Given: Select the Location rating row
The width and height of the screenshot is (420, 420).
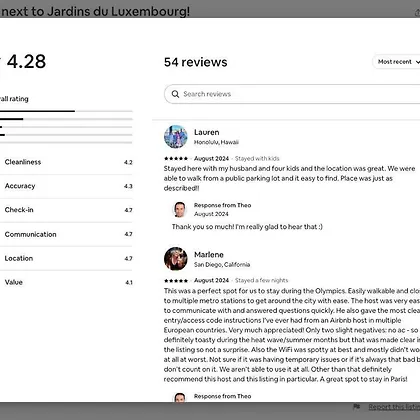Looking at the screenshot, I should pos(66,258).
